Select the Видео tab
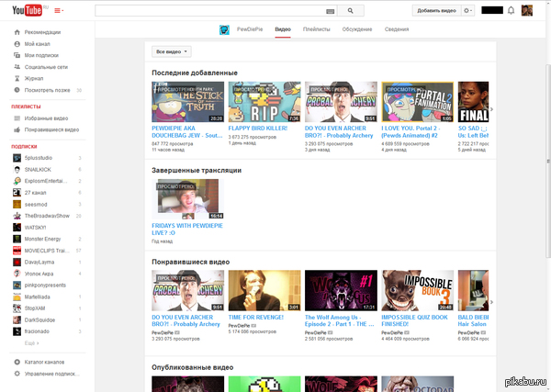This screenshot has height=392, width=551. pos(283,29)
